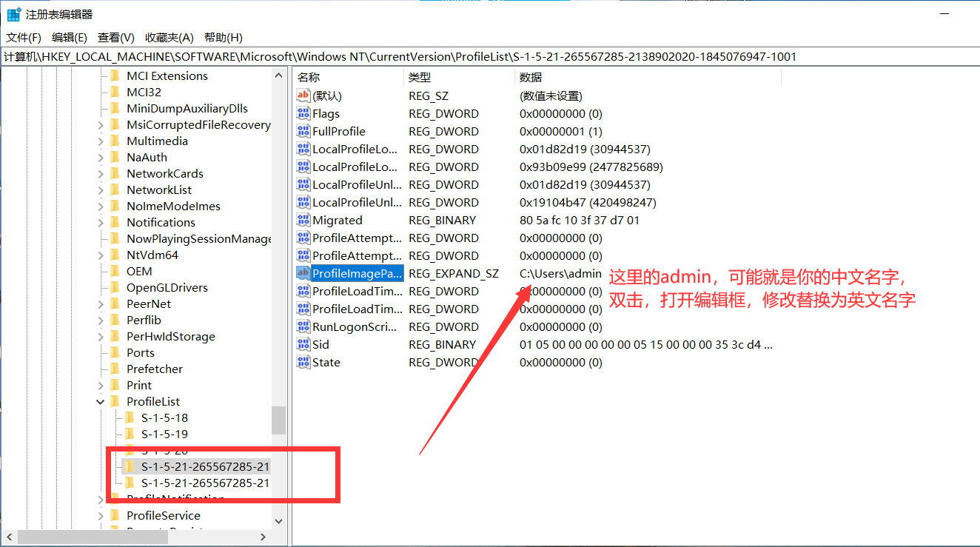Screen dimensions: 980x547
Task: Click the (默认) string value icon
Action: (x=303, y=95)
